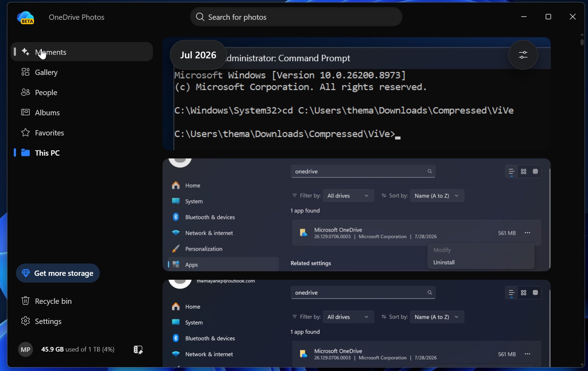Screen dimensions: 588x371
Task: Open the Recycle bin
Action: pos(82,301)
